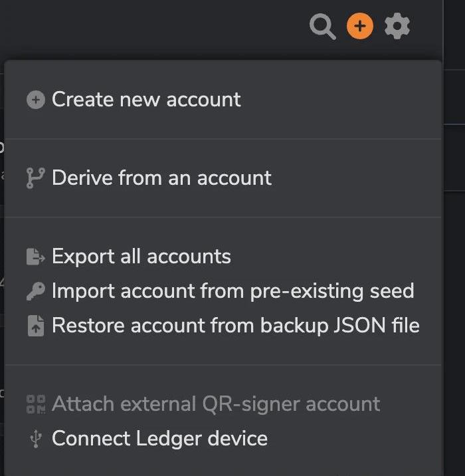Click the empty header area left of search icon
This screenshot has height=476, width=465.
tap(151, 27)
